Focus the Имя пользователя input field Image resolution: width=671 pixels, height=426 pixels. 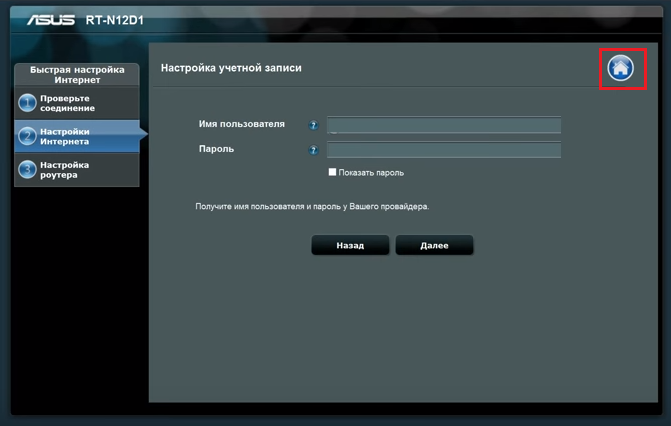(x=443, y=125)
